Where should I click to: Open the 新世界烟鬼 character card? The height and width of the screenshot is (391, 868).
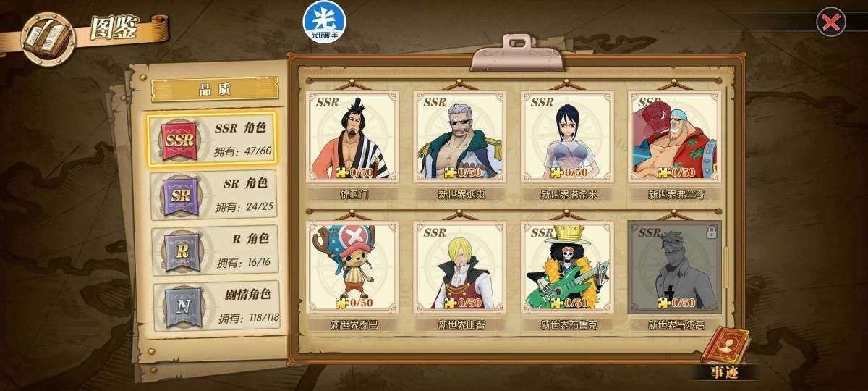pos(460,145)
